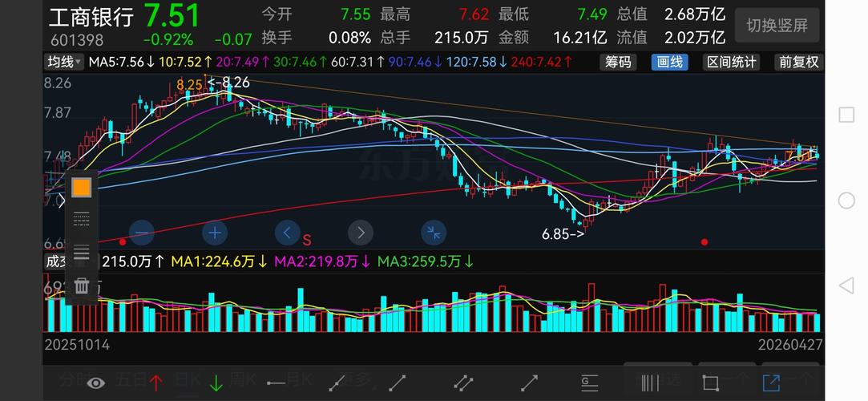
Task: Choose the horizontal line drawing tool
Action: [x=277, y=383]
